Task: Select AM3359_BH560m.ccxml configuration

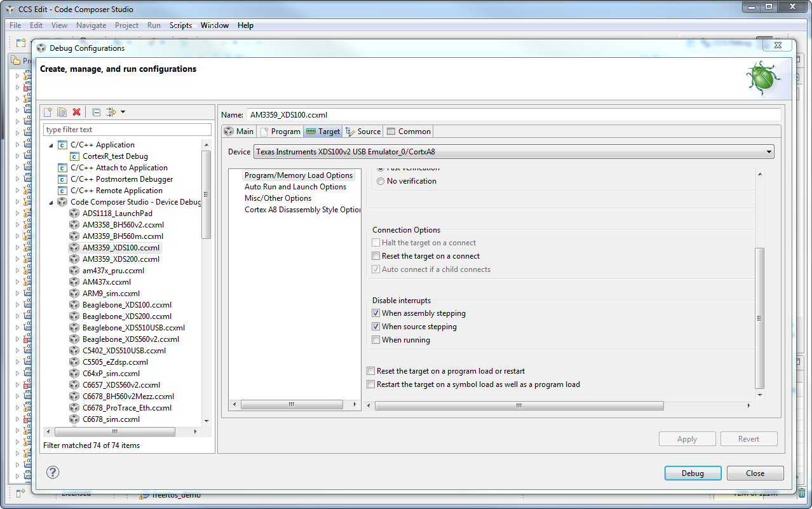Action: (123, 236)
